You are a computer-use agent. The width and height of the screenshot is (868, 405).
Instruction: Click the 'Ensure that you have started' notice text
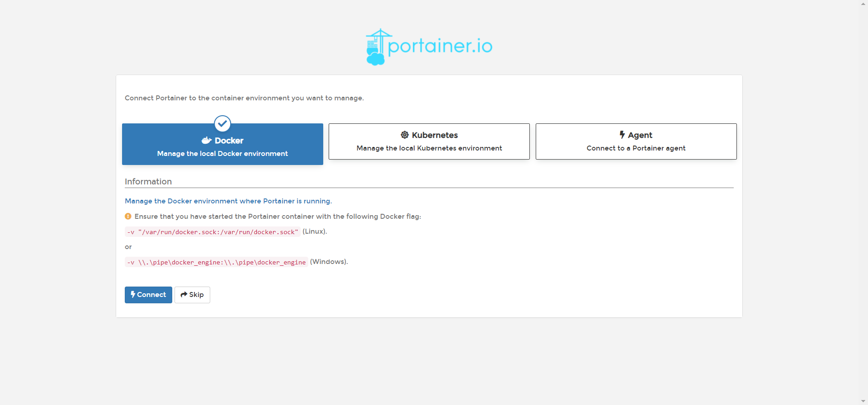(x=278, y=217)
